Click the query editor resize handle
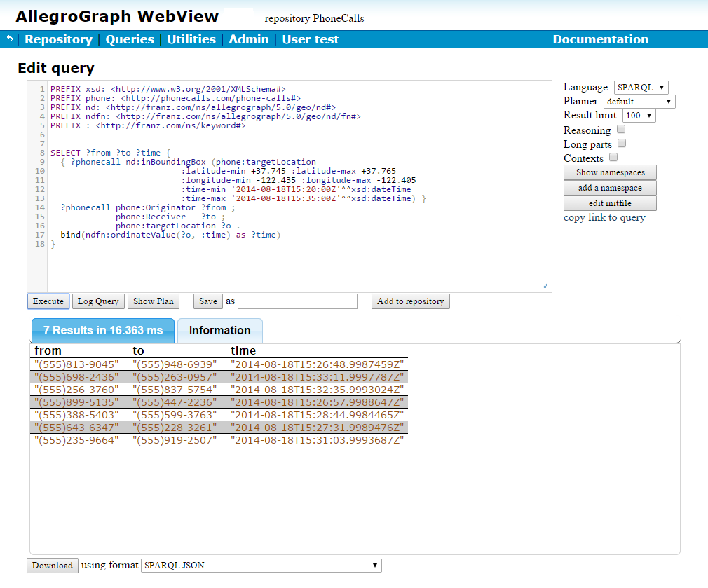This screenshot has width=708, height=588. [x=545, y=285]
